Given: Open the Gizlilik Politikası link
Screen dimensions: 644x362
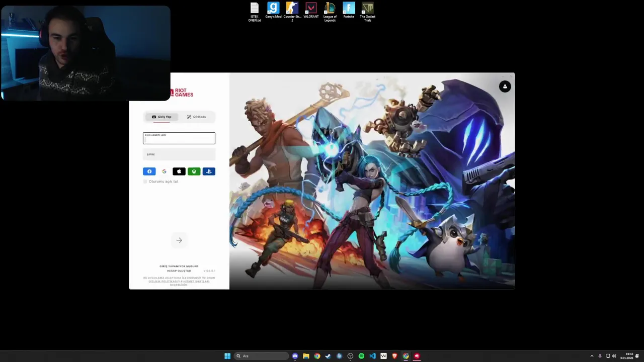Looking at the screenshot, I should tap(163, 281).
